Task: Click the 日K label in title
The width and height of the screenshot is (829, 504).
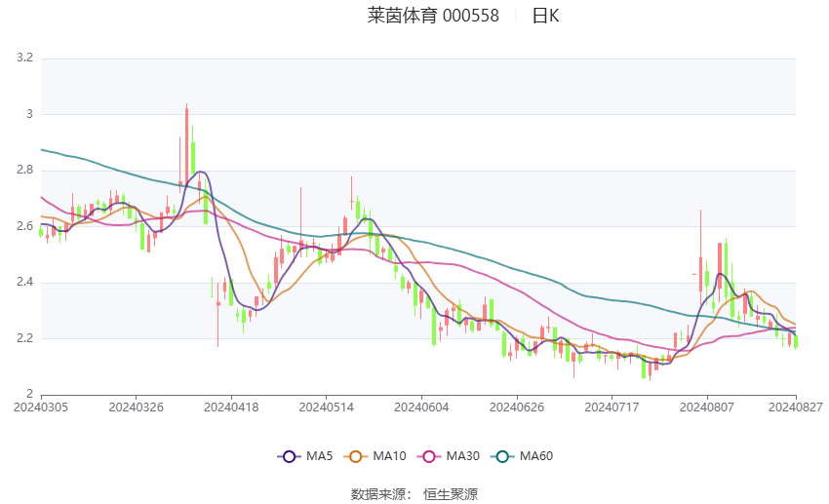Action: tap(545, 16)
